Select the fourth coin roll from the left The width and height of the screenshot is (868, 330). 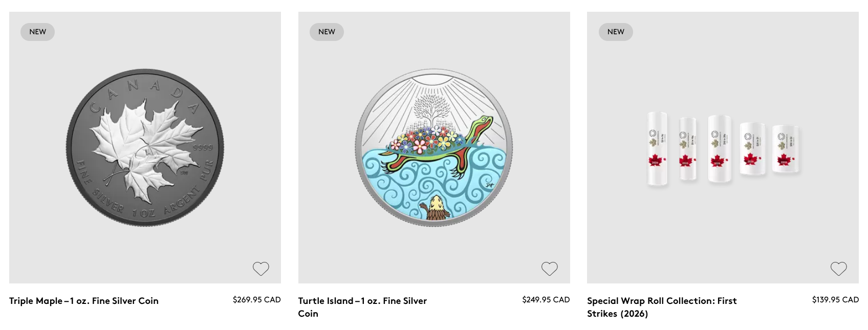click(x=752, y=148)
